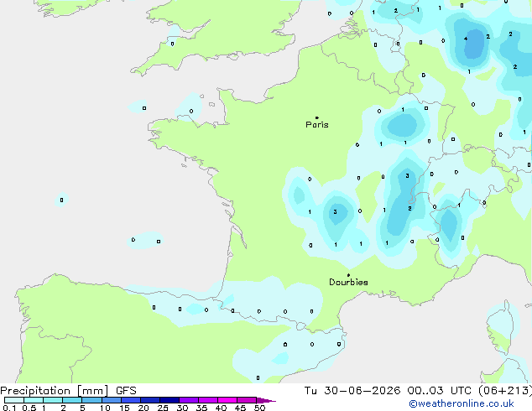Pick the 10–15 mm legend swatch

[111, 400]
